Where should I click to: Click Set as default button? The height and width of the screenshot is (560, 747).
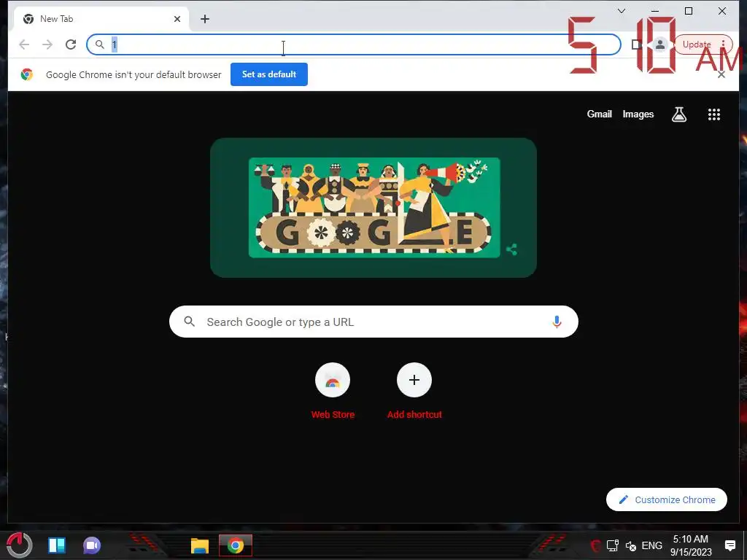pos(269,74)
